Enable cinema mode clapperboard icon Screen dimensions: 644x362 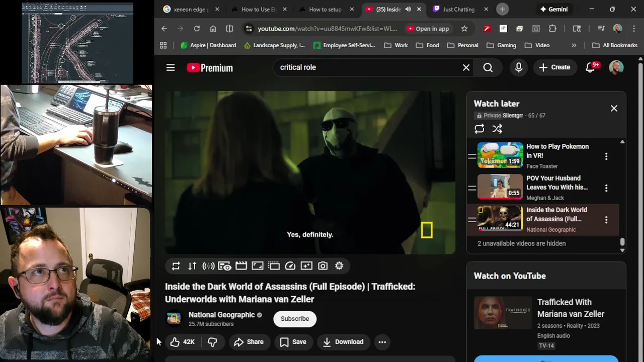(241, 266)
